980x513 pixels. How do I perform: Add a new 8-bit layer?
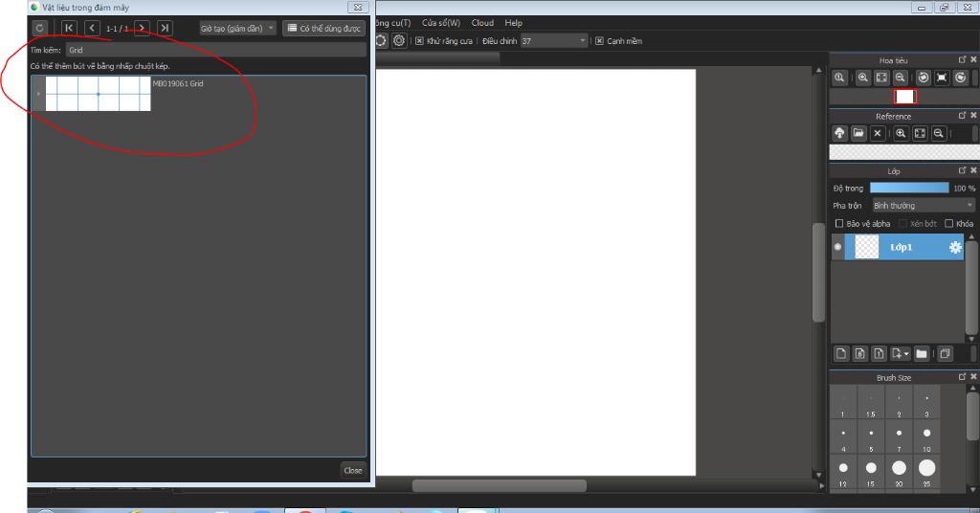click(x=860, y=354)
